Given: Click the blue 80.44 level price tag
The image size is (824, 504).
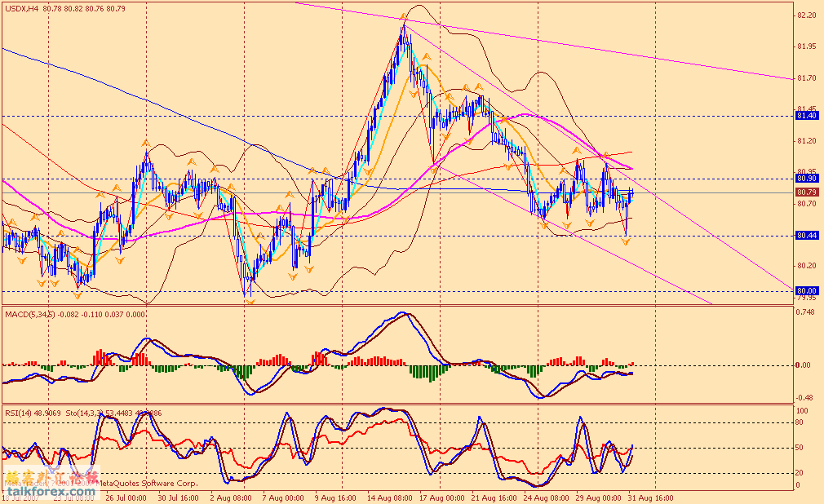Looking at the screenshot, I should tap(807, 236).
